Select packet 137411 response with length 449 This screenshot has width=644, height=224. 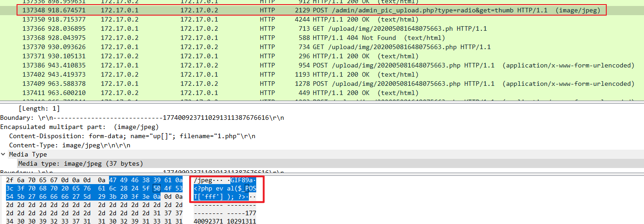(x=322, y=93)
